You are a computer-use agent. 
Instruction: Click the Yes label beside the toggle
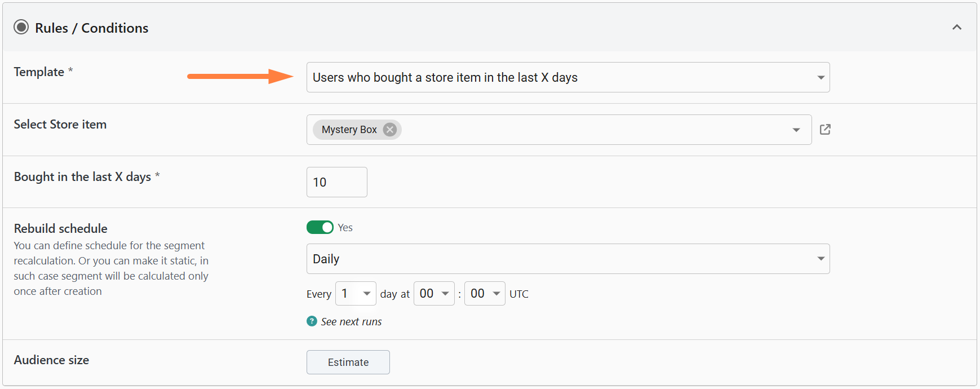tap(345, 228)
